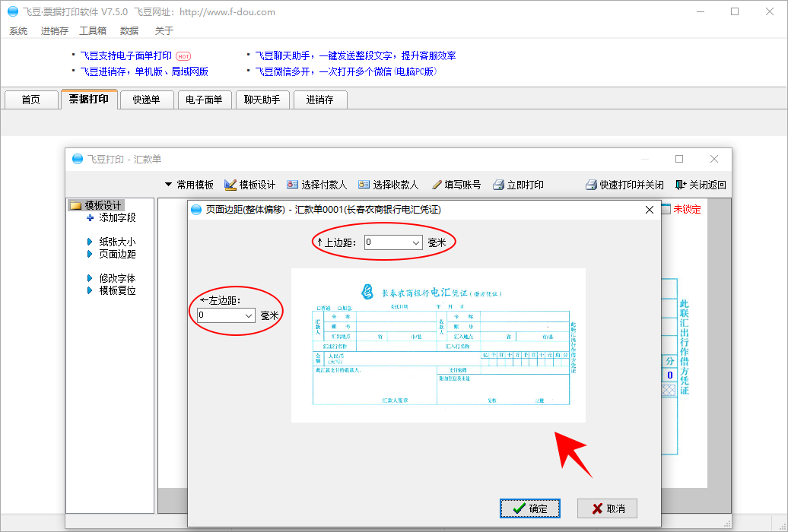Close the 页面边距 dialog
Screen dimensions: 788x532
tap(650, 210)
